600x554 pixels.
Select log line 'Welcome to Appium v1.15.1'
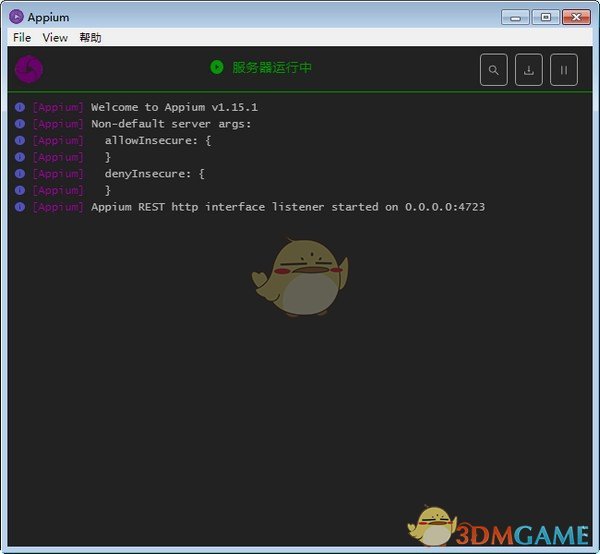(174, 107)
